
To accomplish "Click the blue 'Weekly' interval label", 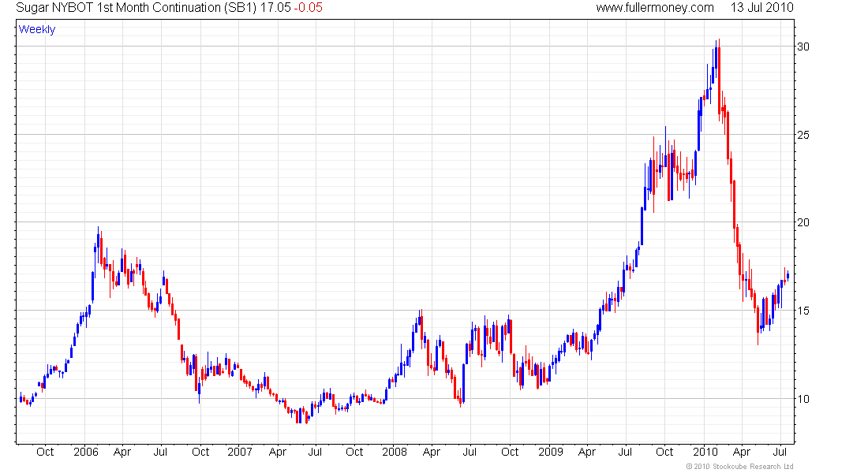I will pos(37,29).
